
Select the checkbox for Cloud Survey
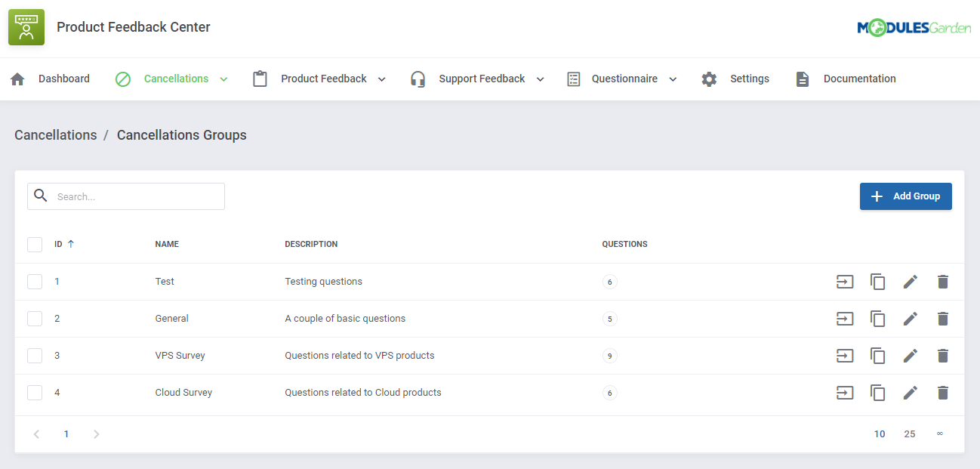coord(35,392)
